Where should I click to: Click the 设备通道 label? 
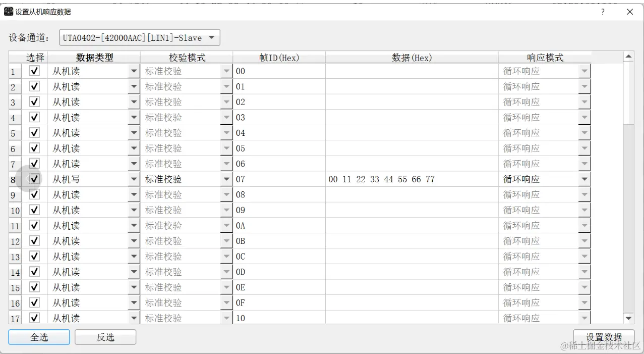point(29,38)
